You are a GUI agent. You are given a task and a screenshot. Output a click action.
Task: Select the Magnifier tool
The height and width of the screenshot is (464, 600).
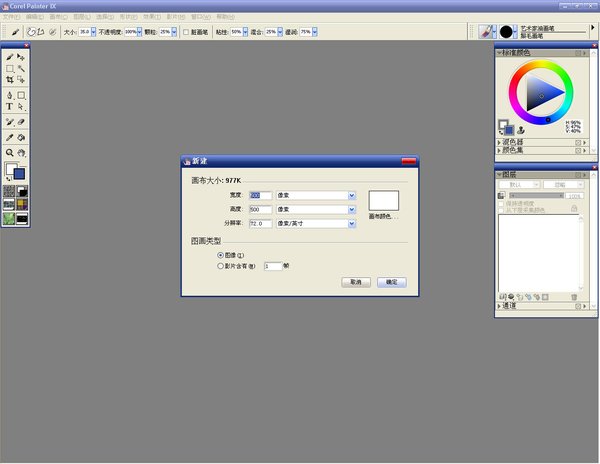pyautogui.click(x=10, y=153)
